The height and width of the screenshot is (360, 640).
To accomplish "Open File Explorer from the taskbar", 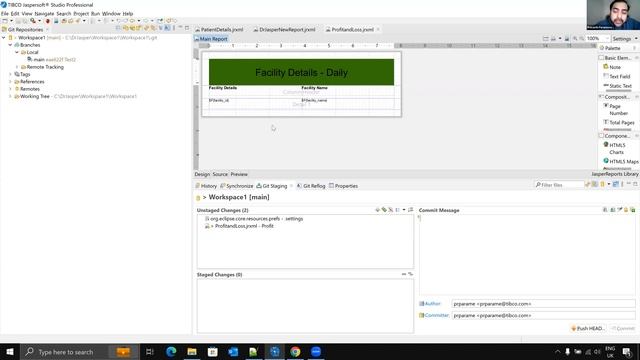I will coord(192,351).
